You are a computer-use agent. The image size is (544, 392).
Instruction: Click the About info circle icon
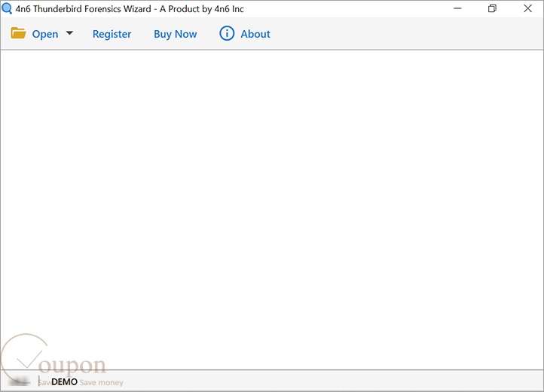click(x=227, y=33)
